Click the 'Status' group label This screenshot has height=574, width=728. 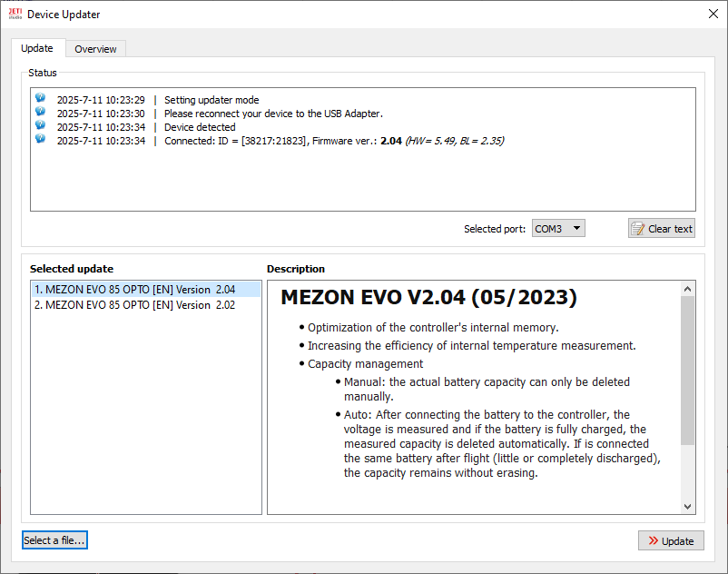[x=43, y=73]
